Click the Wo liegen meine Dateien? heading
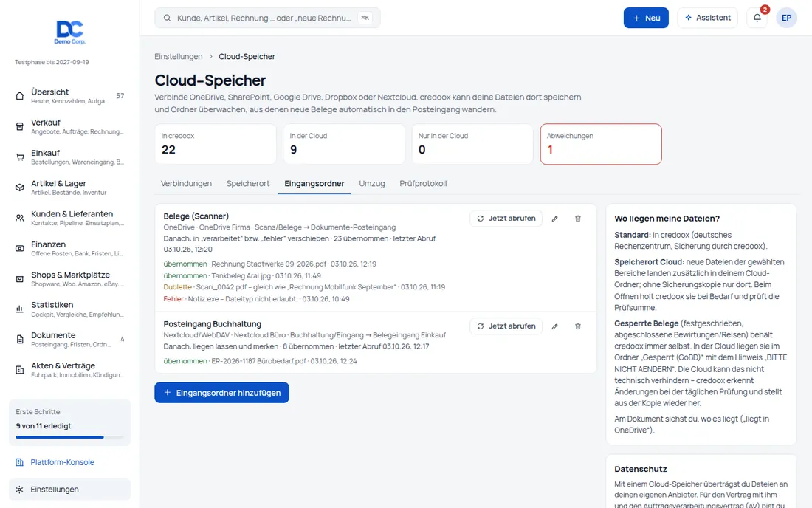This screenshot has height=508, width=812. tap(667, 219)
